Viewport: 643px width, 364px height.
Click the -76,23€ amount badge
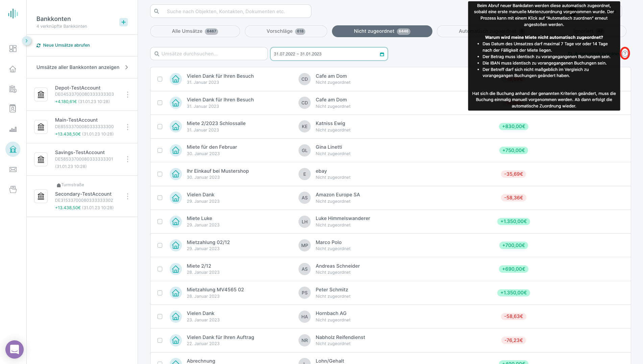tap(514, 340)
